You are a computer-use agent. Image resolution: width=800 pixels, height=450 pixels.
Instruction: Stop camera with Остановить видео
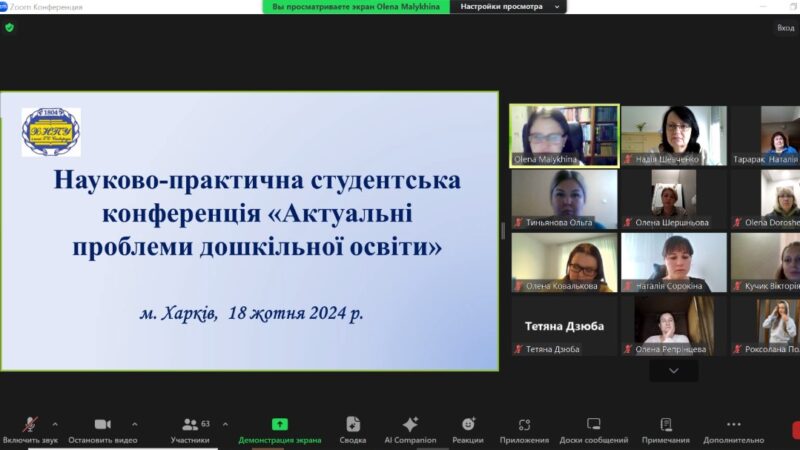point(103,430)
